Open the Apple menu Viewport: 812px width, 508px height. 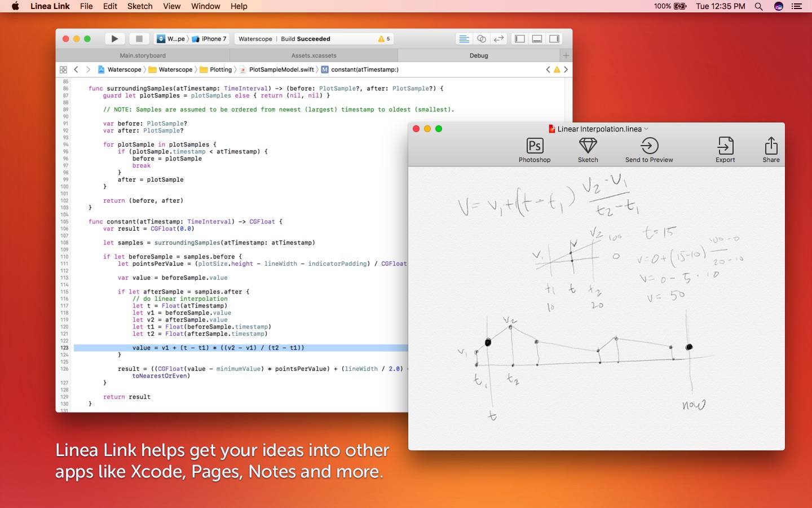point(15,6)
